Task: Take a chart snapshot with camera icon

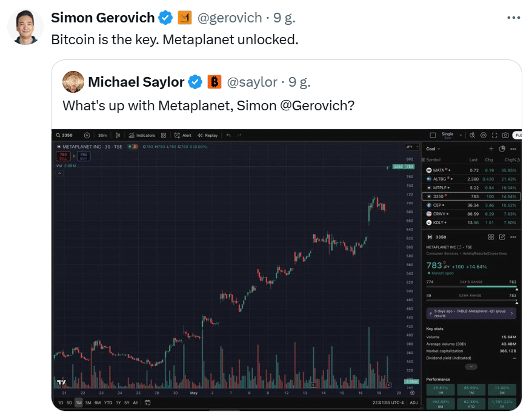Action: pyautogui.click(x=505, y=135)
